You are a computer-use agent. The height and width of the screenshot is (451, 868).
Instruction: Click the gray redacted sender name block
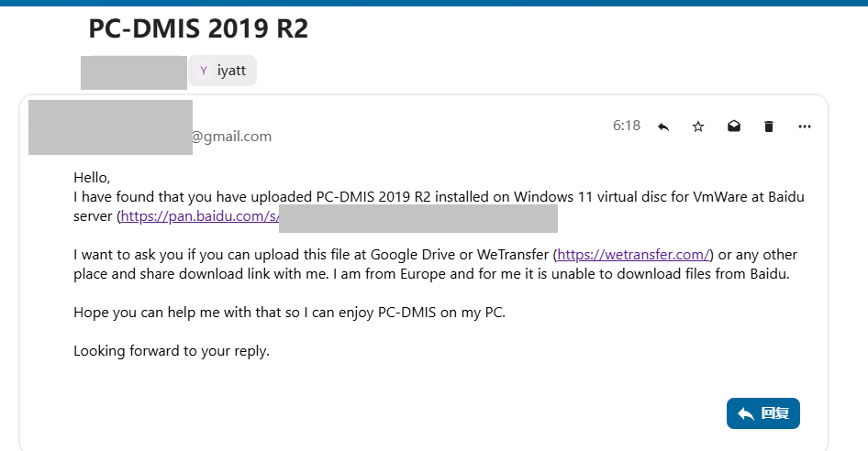pos(110,126)
